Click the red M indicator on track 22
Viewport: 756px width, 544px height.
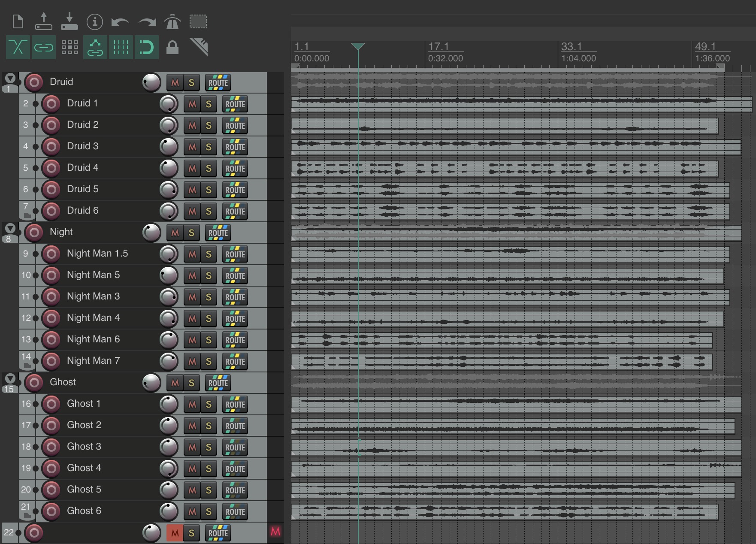[275, 532]
